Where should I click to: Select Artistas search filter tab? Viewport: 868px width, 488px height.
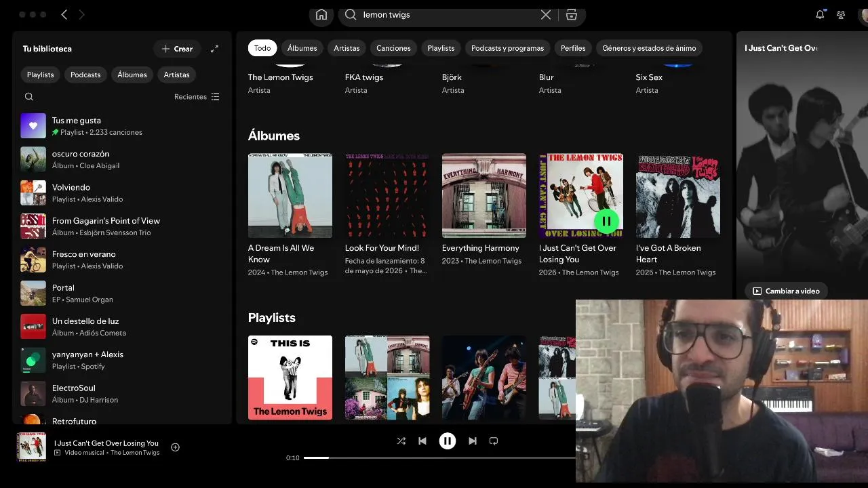point(347,48)
